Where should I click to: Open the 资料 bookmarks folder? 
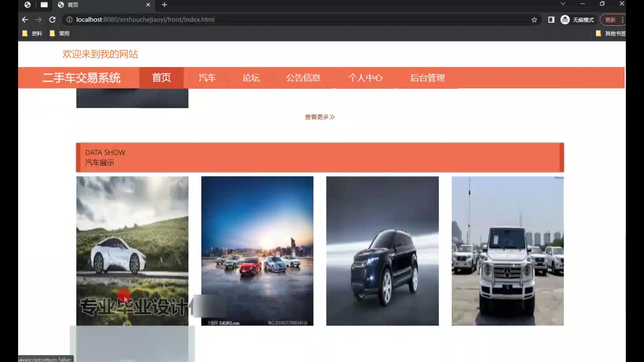[33, 34]
